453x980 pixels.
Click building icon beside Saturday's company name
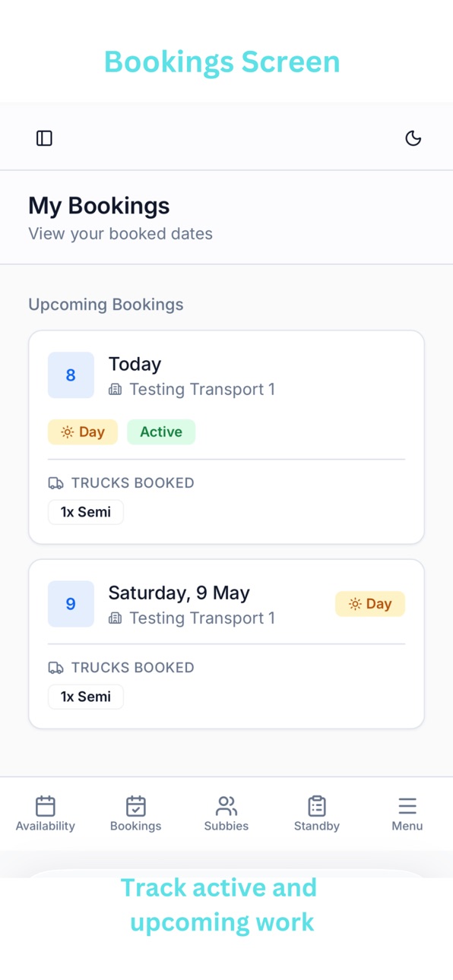click(x=115, y=618)
